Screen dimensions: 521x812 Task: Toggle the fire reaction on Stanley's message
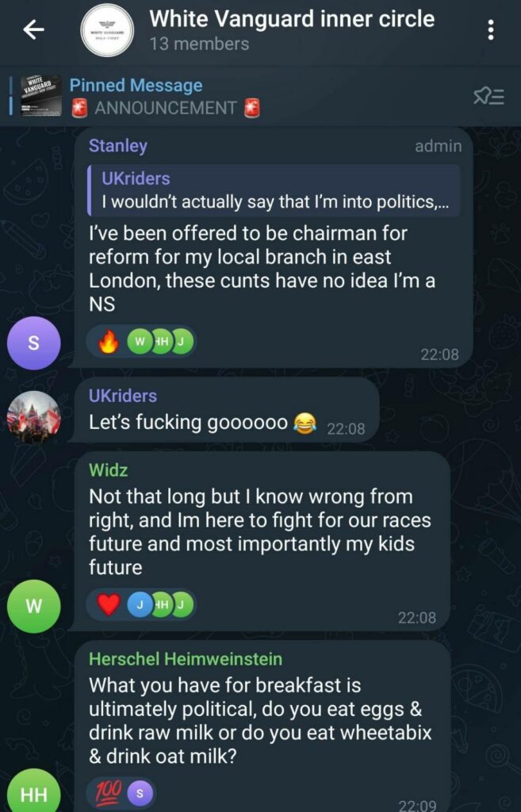[109, 342]
